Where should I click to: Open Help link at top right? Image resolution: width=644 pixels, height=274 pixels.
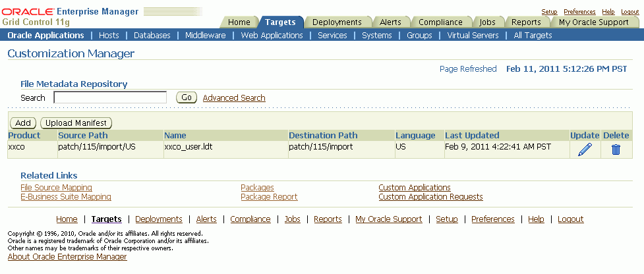point(608,12)
